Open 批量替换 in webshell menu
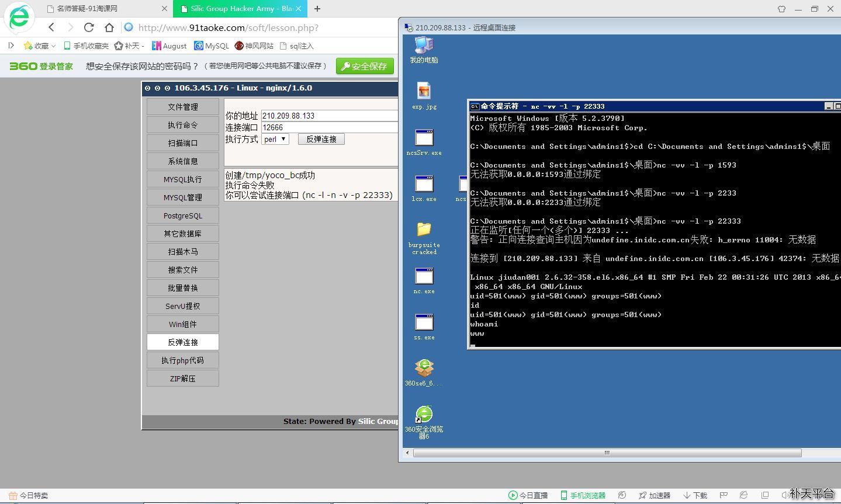The height and width of the screenshot is (504, 841). click(x=183, y=288)
